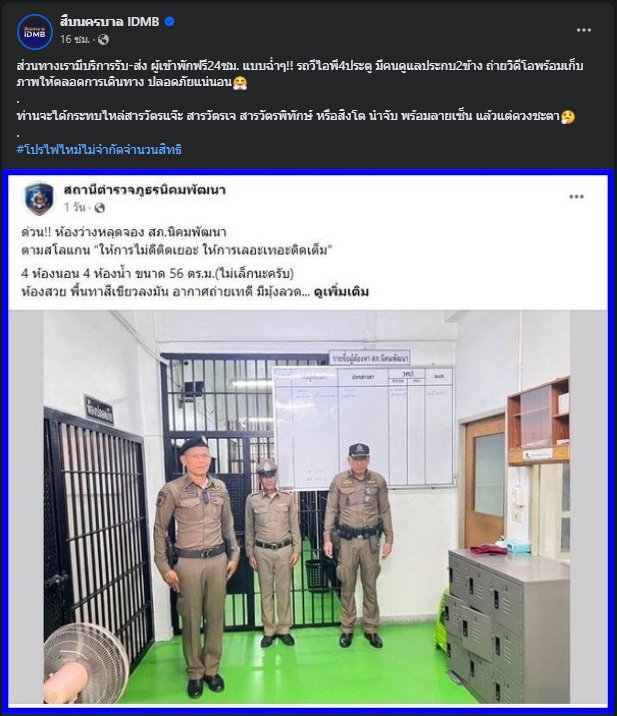Click the yawning emoji after ดวงชะตา

click(x=568, y=117)
